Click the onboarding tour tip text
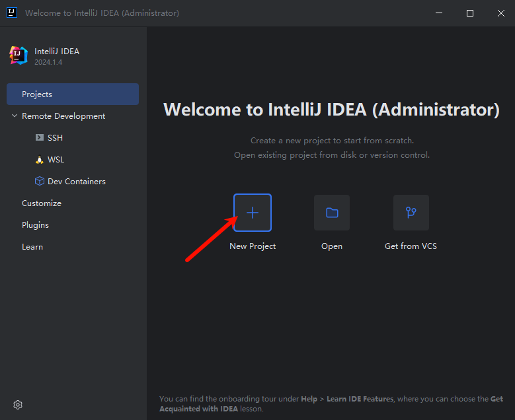The height and width of the screenshot is (420, 515). coord(331,403)
